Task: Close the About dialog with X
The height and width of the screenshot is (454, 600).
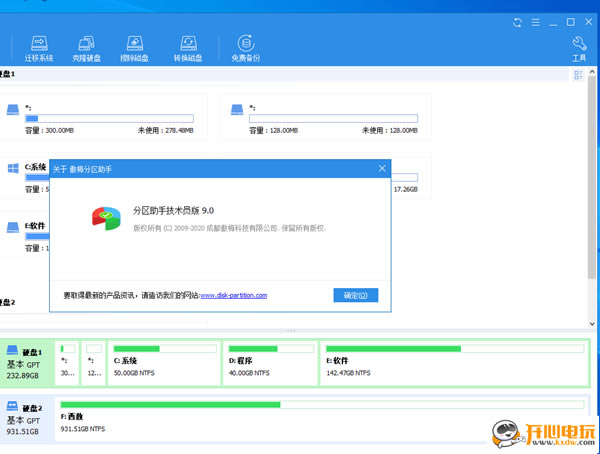Action: click(x=382, y=168)
